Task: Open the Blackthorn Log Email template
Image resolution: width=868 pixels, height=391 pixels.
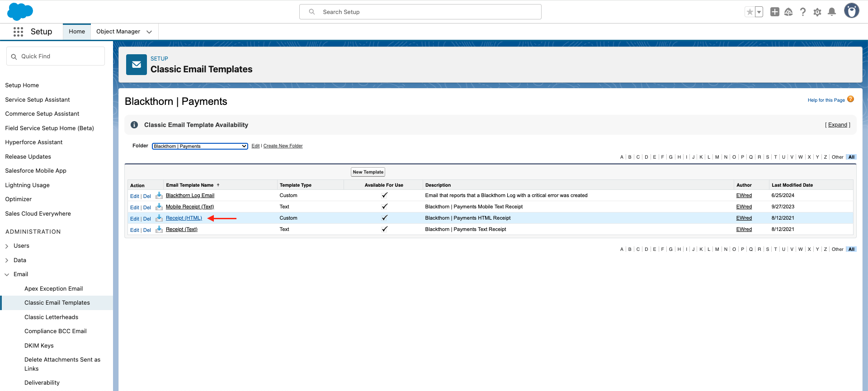Action: (190, 195)
